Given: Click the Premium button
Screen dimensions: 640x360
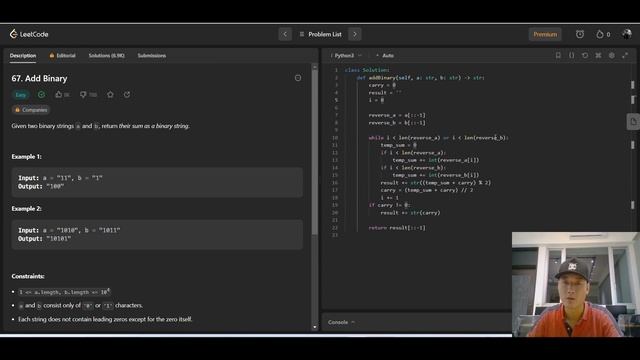Looking at the screenshot, I should (545, 34).
